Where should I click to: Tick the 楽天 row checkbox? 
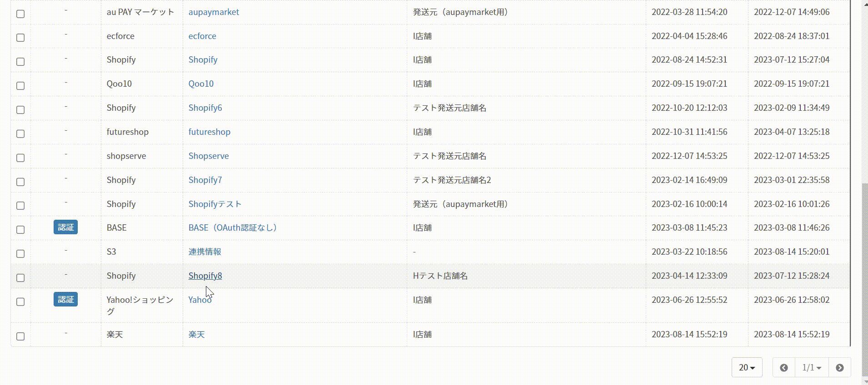[20, 336]
